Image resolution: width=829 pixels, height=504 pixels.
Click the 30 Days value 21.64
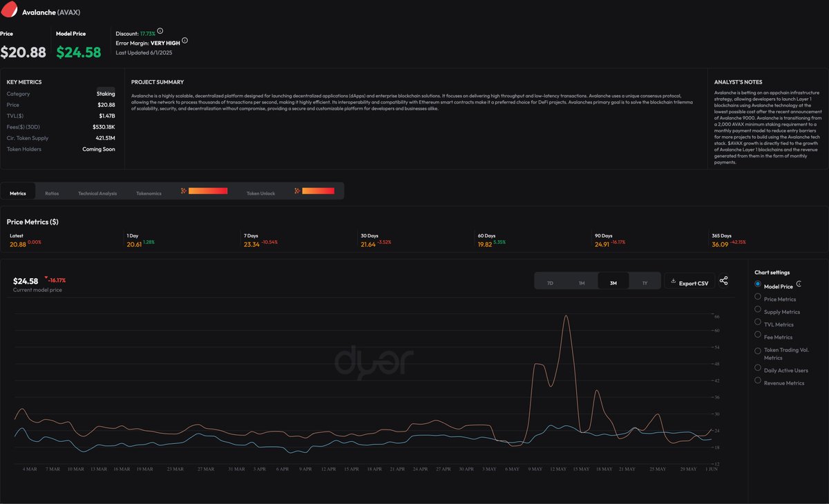click(x=368, y=244)
